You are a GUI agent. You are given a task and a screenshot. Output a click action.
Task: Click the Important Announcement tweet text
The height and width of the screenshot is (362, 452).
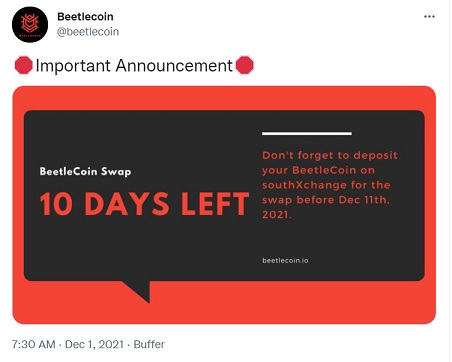(134, 65)
